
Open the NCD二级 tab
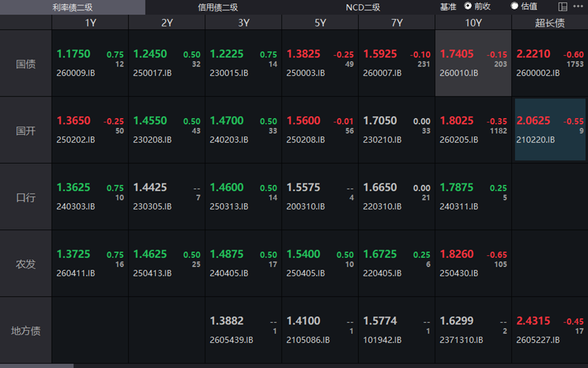click(x=362, y=7)
